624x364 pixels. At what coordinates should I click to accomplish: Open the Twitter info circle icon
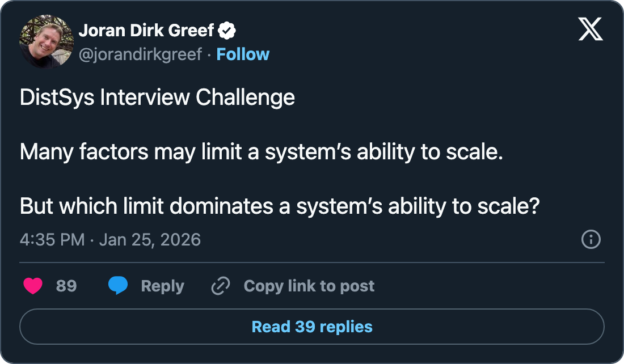591,239
